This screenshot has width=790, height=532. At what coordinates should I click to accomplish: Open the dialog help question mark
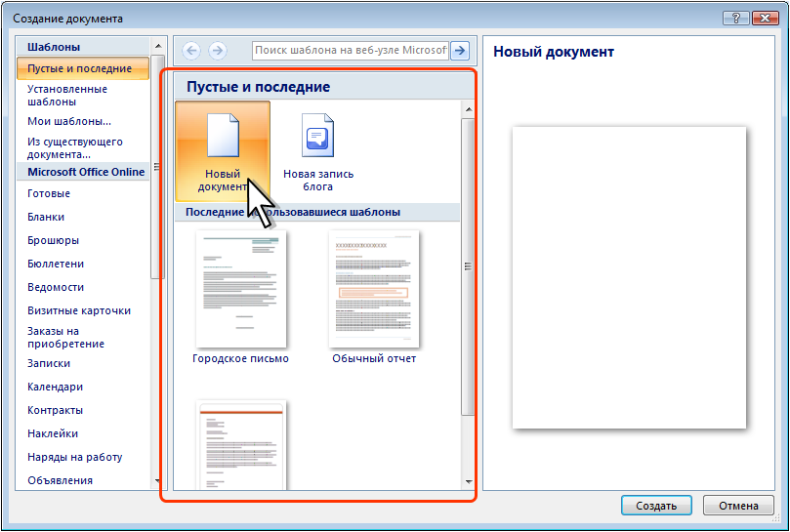pos(736,19)
